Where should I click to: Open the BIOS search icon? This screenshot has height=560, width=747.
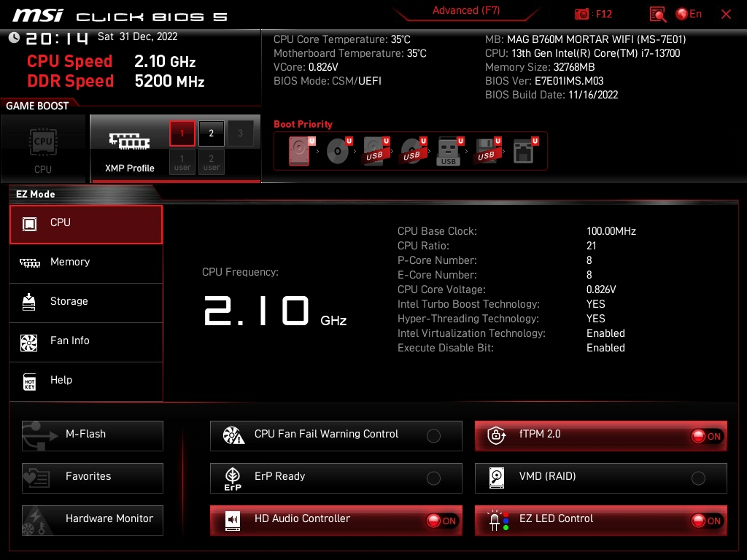(x=658, y=14)
